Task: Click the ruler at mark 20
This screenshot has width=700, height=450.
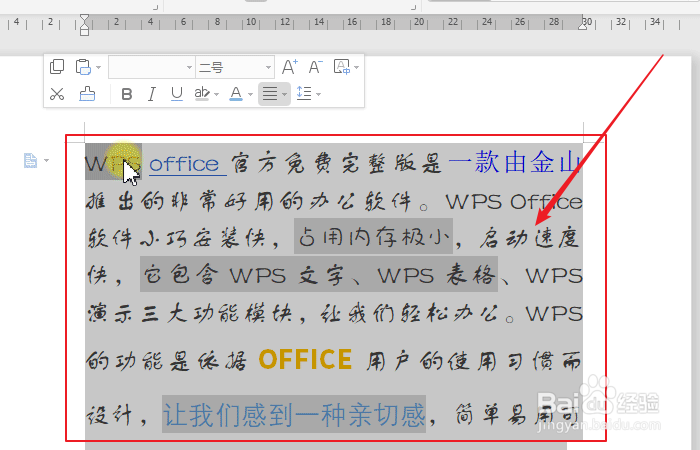Action: (x=419, y=22)
